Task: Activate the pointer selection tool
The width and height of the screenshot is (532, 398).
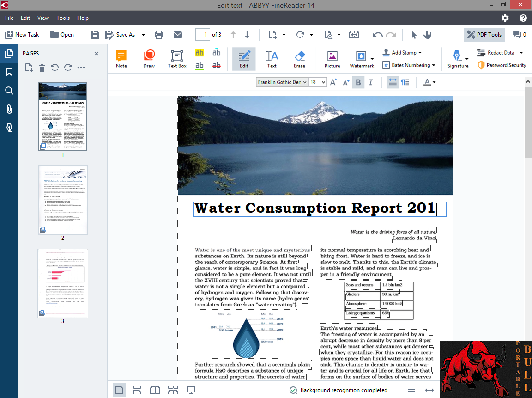Action: 414,35
